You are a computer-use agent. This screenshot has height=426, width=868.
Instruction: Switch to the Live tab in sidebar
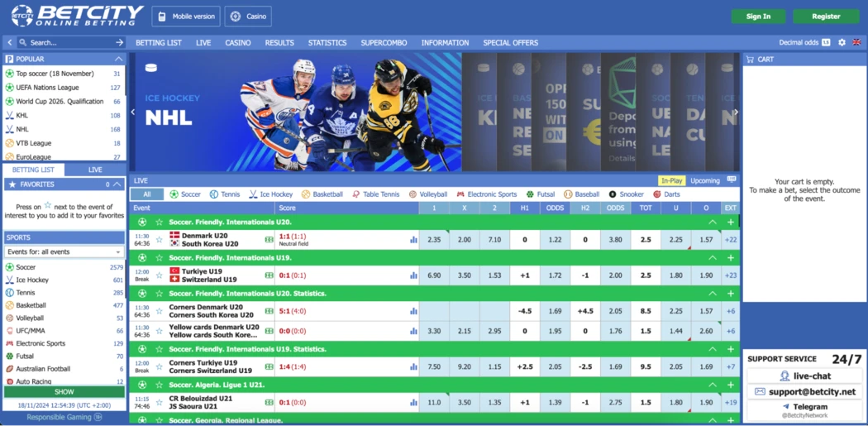pyautogui.click(x=95, y=170)
